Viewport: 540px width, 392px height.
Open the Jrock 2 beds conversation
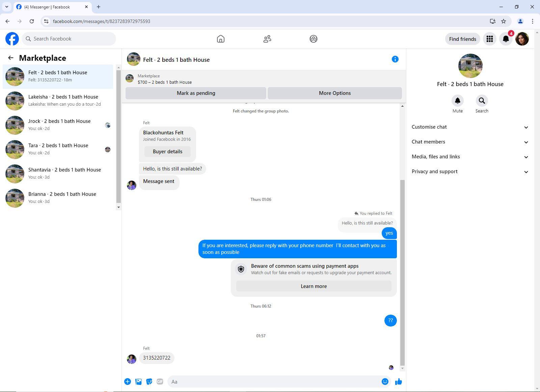tap(58, 125)
